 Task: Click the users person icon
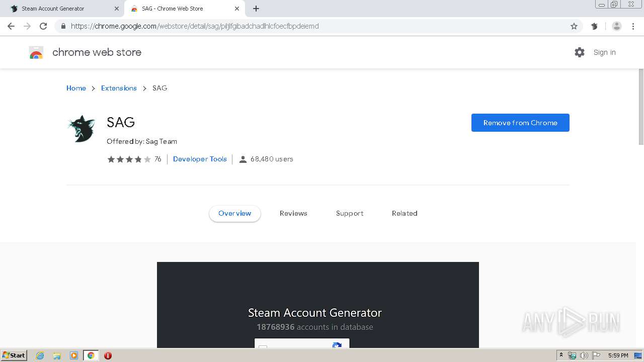click(x=243, y=159)
